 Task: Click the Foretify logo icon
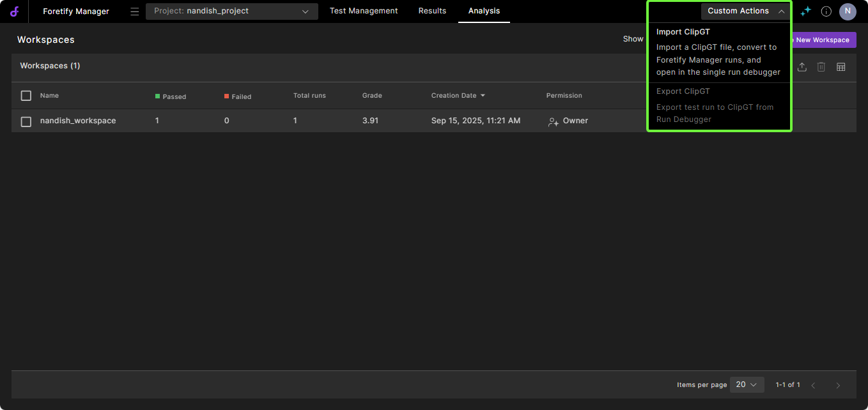pos(14,11)
